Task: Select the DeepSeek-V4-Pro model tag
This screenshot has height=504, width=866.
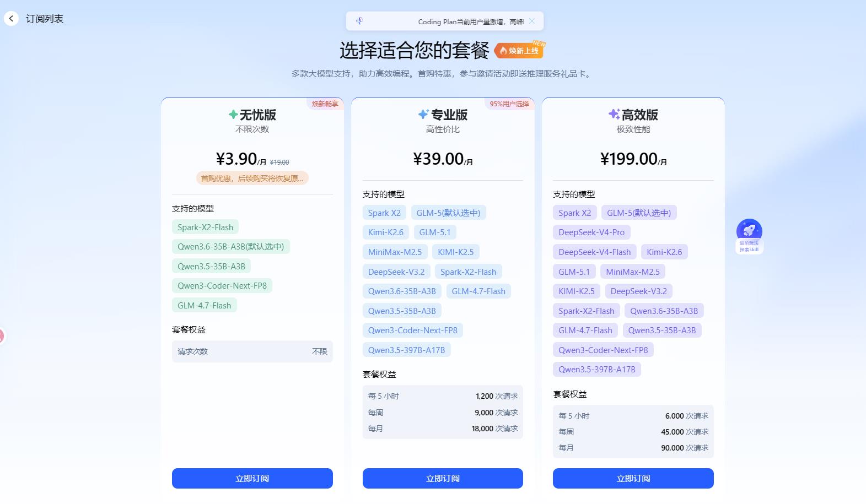Action: (x=591, y=232)
